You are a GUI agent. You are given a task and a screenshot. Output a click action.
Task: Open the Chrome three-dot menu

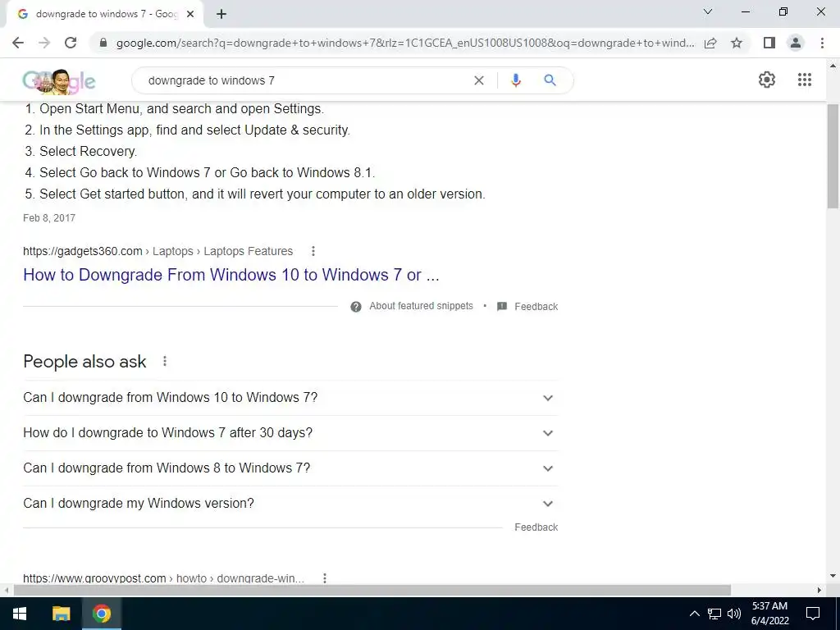tap(822, 43)
